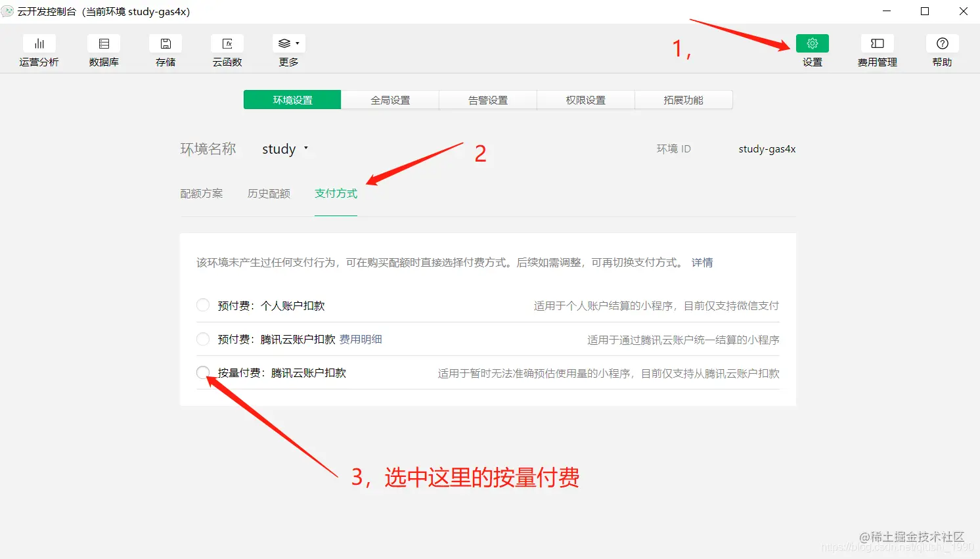Open the 历史配额 sub-tab
Image resolution: width=980 pixels, height=559 pixels.
[x=269, y=193]
